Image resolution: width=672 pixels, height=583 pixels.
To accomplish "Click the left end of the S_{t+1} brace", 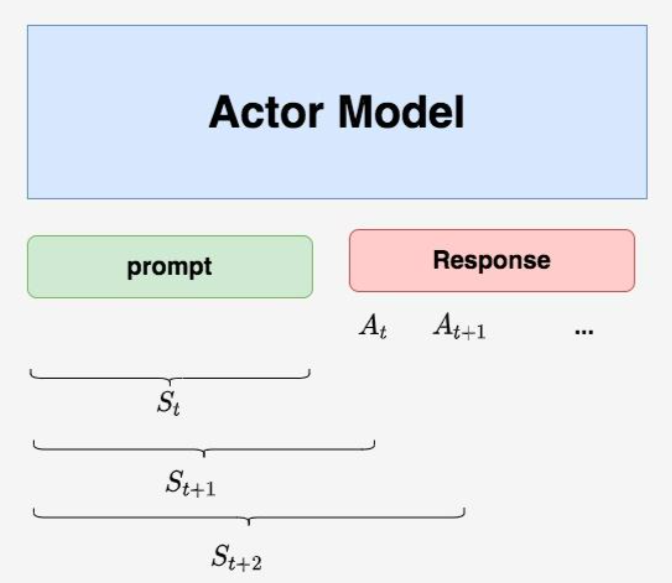I will tap(35, 442).
